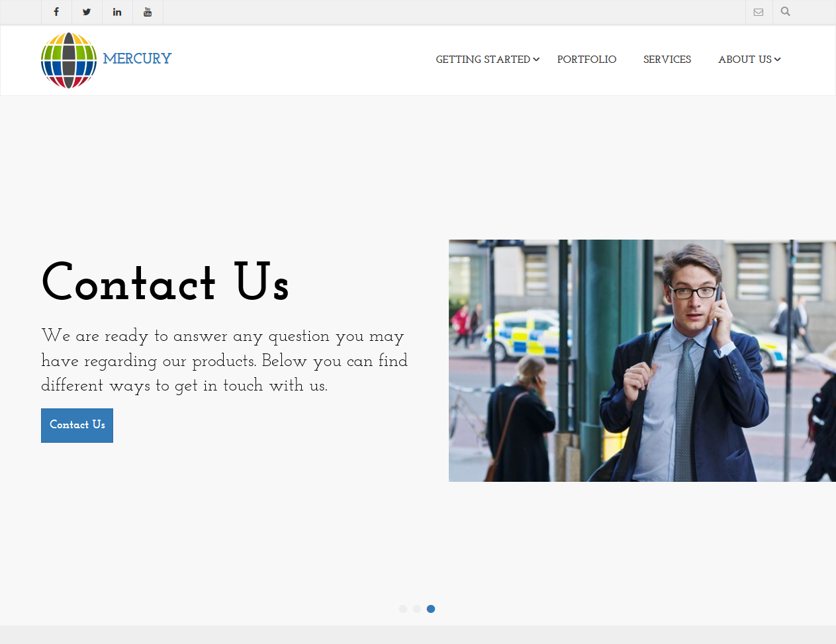This screenshot has height=644, width=836.
Task: Select the active third slider dot
Action: pos(431,609)
